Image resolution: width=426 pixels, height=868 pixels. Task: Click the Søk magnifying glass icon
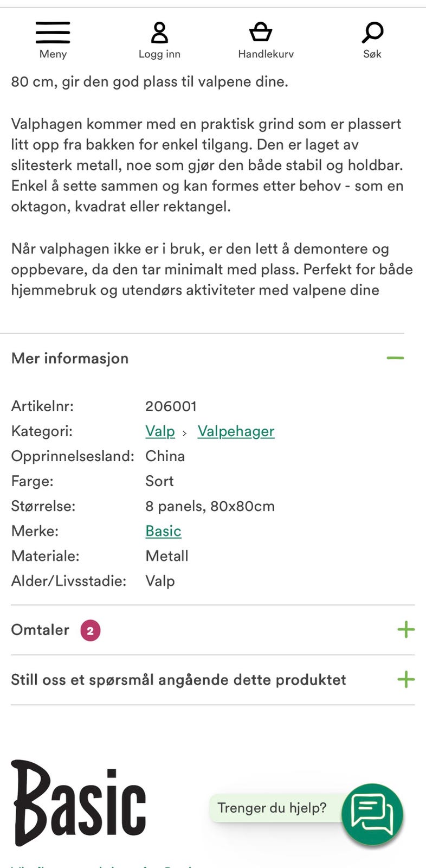click(372, 34)
